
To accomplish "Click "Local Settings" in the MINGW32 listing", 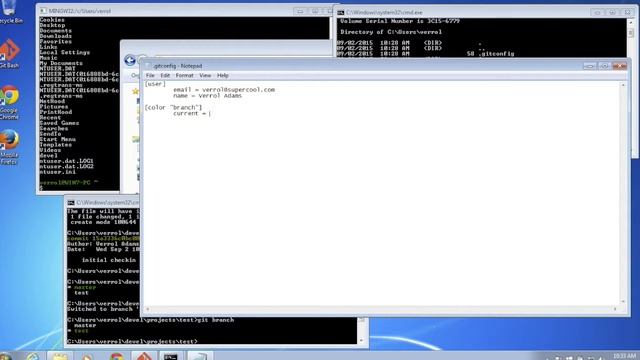I will click(x=64, y=53).
